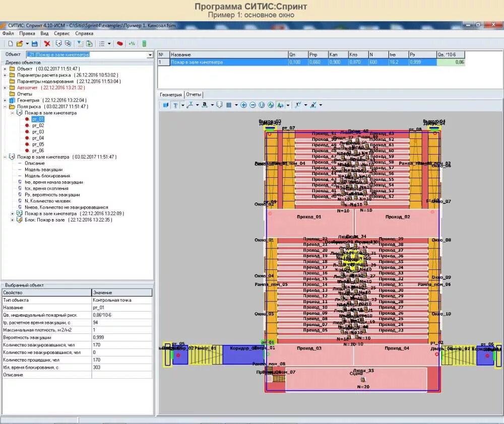Viewport: 504px width, 424px height.
Task: Click the +% toolbar icon
Action: click(132, 44)
